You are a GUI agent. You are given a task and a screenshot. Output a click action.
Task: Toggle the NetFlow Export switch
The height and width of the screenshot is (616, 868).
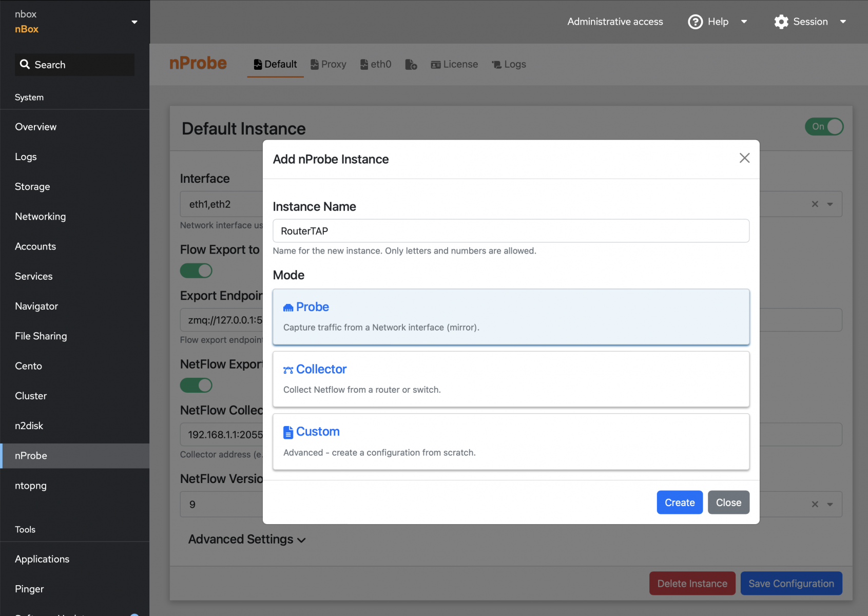196,385
